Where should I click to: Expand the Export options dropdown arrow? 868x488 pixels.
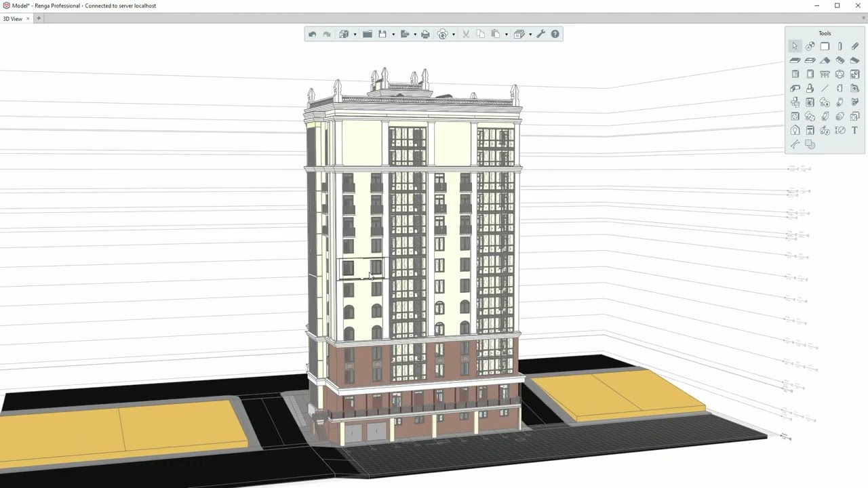pos(415,35)
